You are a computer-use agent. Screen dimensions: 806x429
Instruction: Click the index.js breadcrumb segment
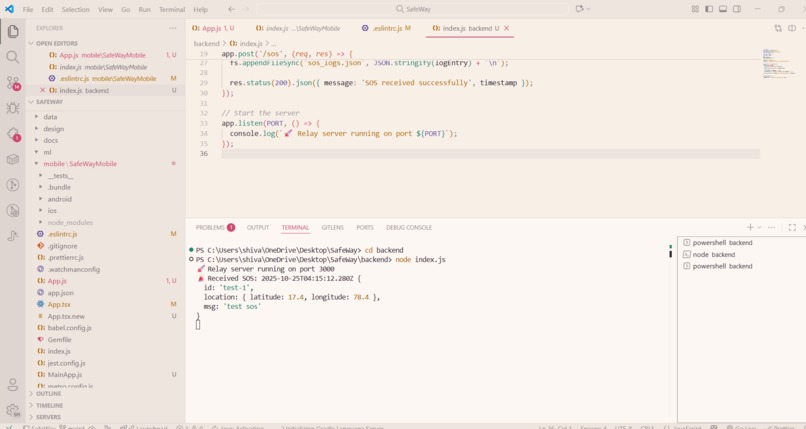click(246, 44)
